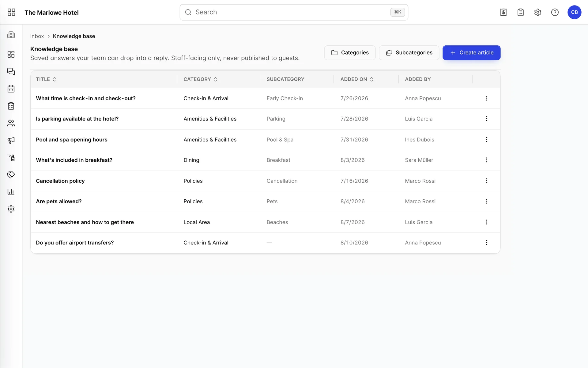Open the guests people sidebar icon
This screenshot has height=368, width=588.
(x=11, y=123)
